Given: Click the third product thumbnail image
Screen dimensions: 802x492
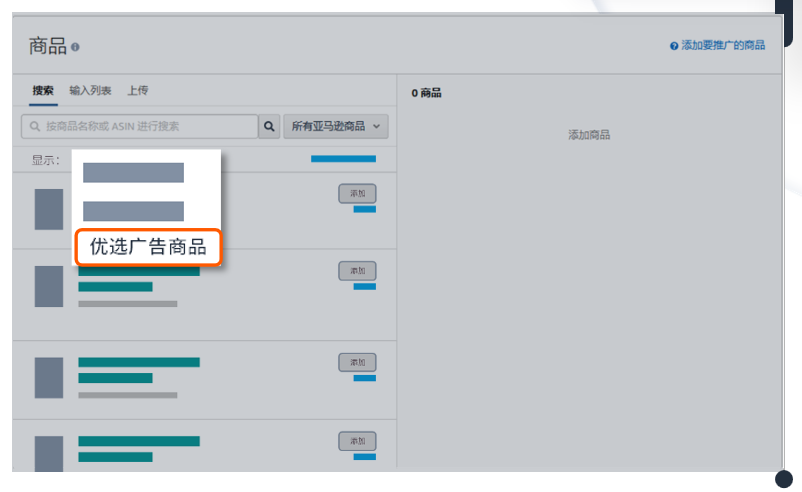Looking at the screenshot, I should 49,377.
